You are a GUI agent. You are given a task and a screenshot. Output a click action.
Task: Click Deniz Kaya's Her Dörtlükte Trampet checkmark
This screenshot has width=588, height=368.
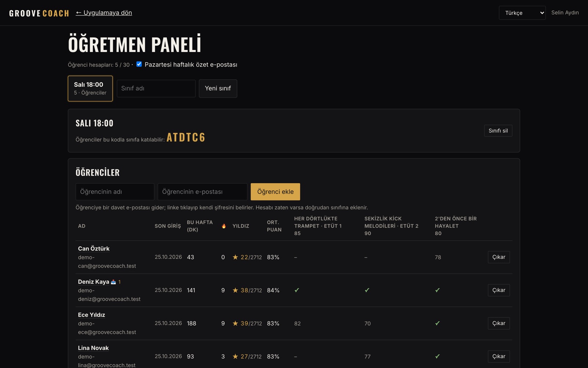[x=297, y=290]
